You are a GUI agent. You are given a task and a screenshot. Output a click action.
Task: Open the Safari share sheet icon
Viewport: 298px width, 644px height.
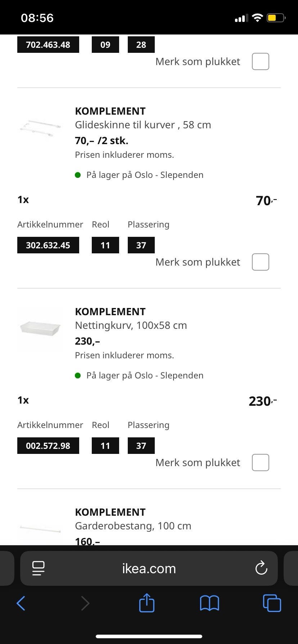point(147,603)
